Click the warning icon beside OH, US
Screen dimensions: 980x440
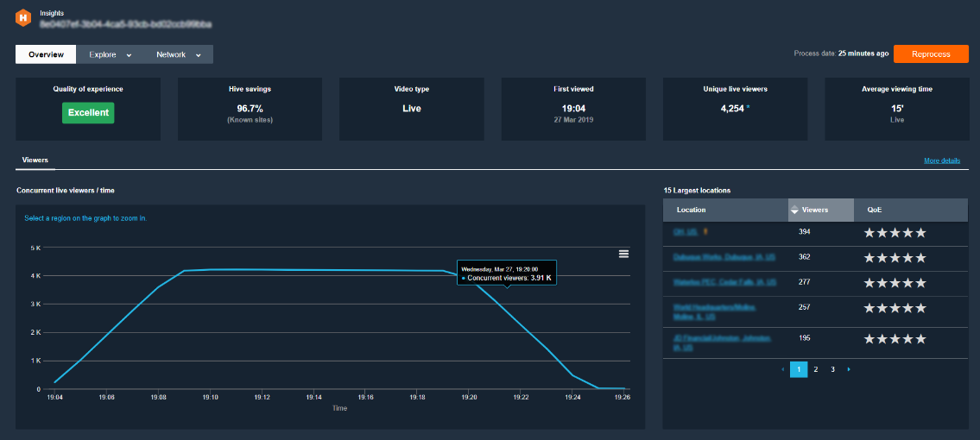(x=705, y=231)
